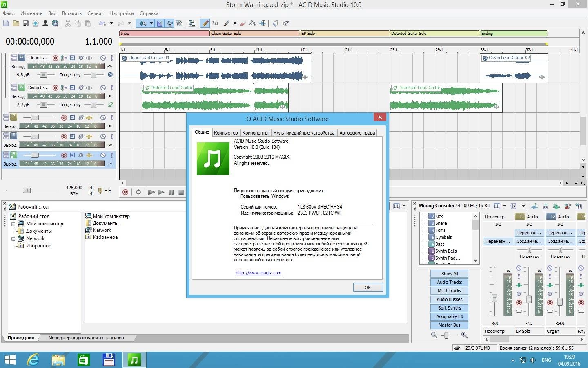588x368 pixels.
Task: Insert audio track in Mixing Console toolbar
Action: coord(535,206)
